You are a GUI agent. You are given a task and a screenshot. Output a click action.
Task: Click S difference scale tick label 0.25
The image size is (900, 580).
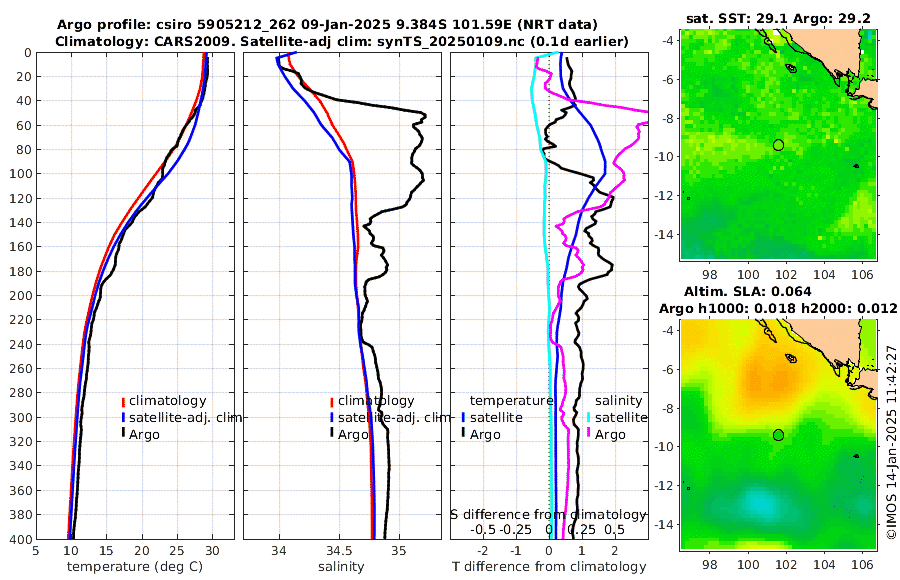[x=582, y=529]
